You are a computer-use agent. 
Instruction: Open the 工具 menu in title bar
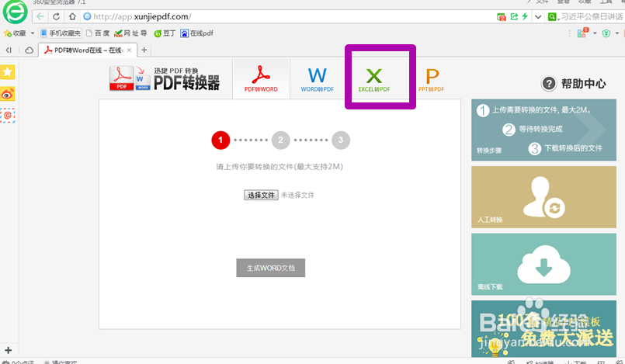coord(606,2)
